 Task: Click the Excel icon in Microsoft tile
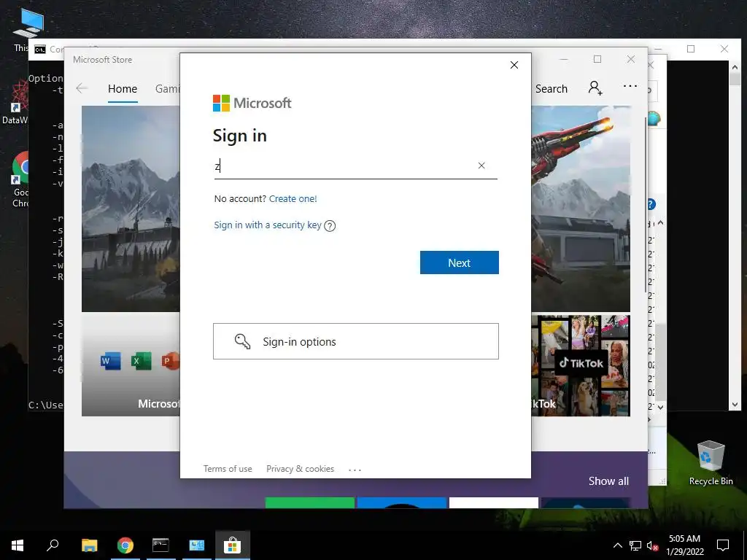point(141,361)
